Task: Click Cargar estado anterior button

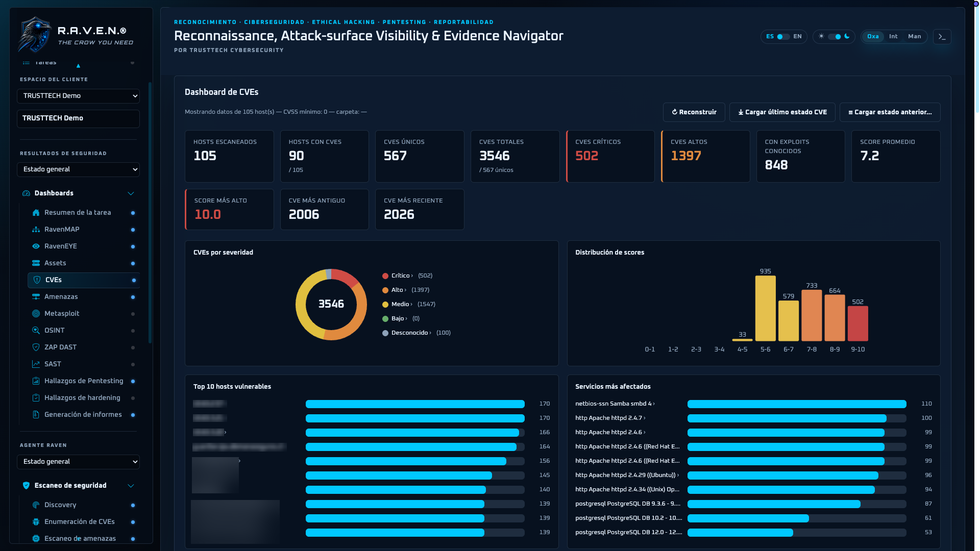Action: click(x=890, y=112)
